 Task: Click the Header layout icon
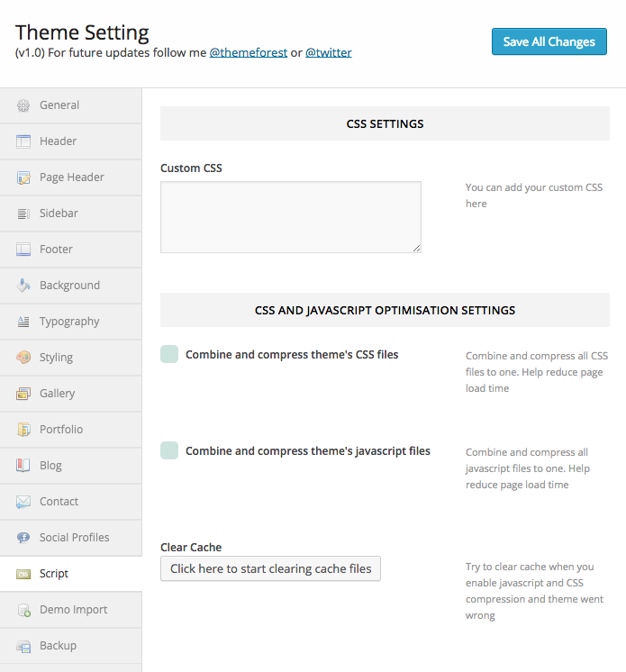click(23, 141)
